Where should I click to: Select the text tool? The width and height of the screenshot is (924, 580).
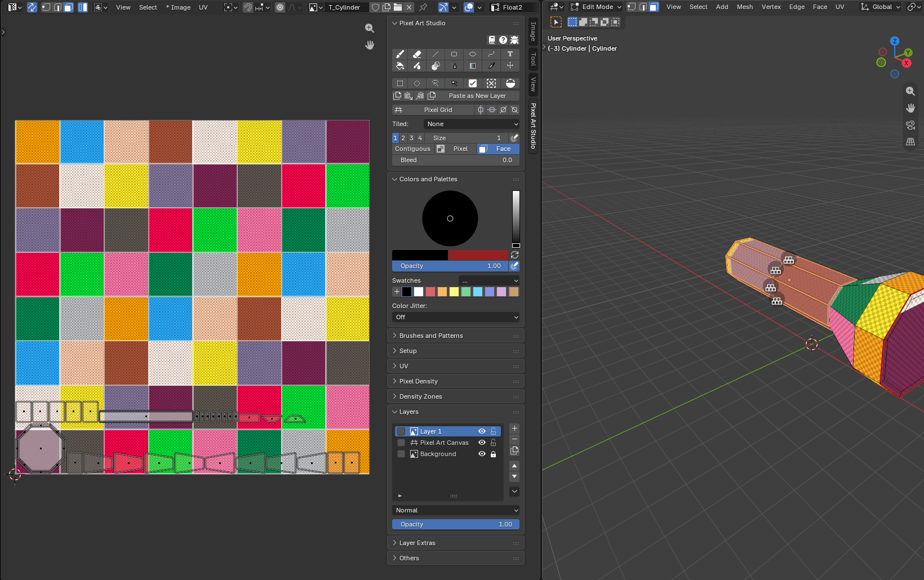[510, 54]
